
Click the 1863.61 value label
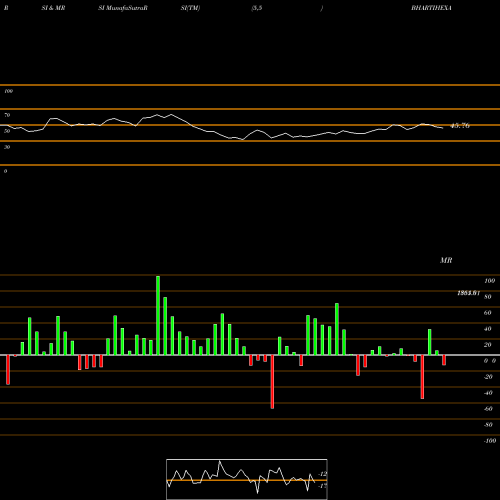coord(468,293)
